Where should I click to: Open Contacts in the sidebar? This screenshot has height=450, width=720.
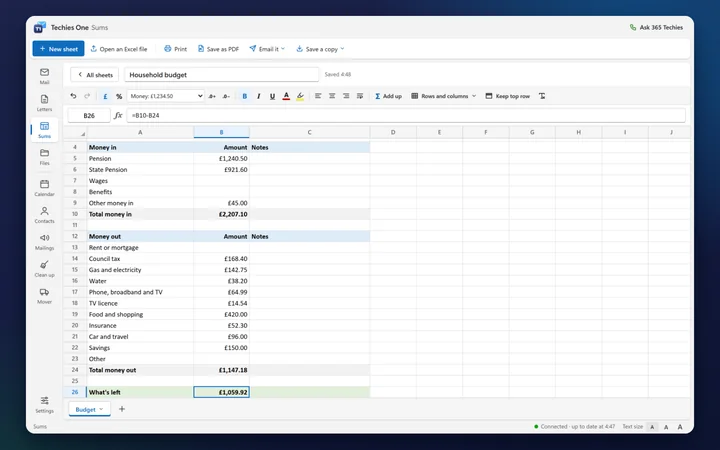(44, 215)
